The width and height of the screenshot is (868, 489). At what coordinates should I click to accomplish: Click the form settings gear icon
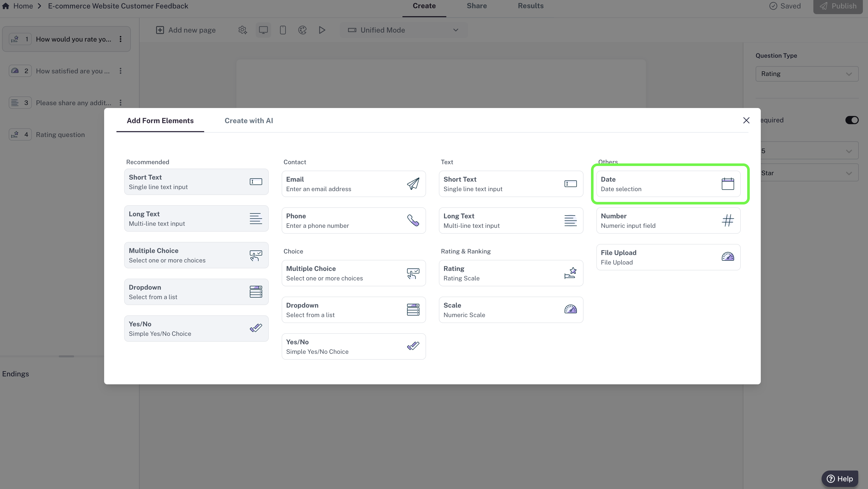tap(242, 30)
